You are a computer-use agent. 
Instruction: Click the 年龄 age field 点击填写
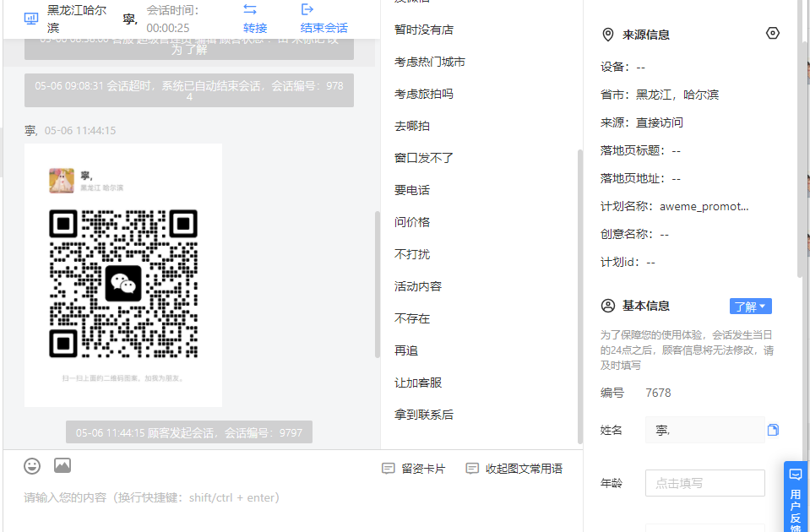pyautogui.click(x=704, y=483)
